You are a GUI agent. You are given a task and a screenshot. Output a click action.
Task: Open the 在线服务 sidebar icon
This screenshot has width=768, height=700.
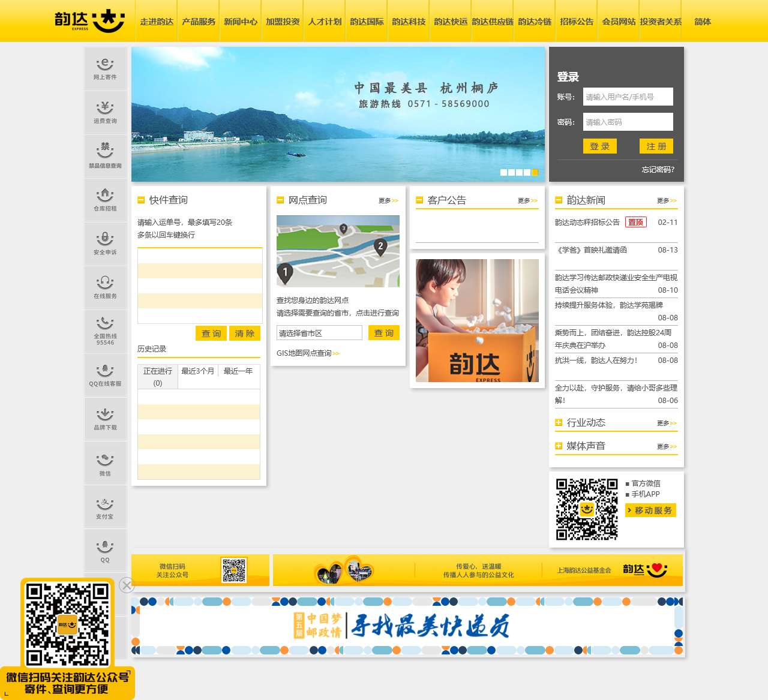(x=105, y=287)
